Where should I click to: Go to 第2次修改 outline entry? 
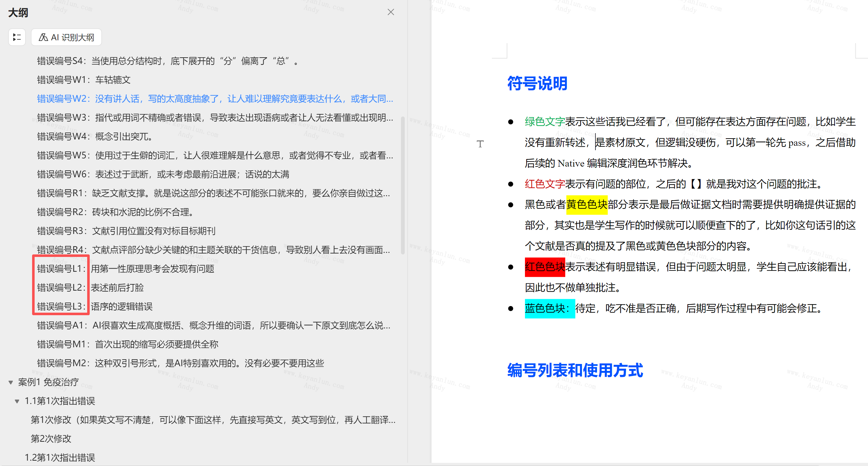tap(51, 439)
